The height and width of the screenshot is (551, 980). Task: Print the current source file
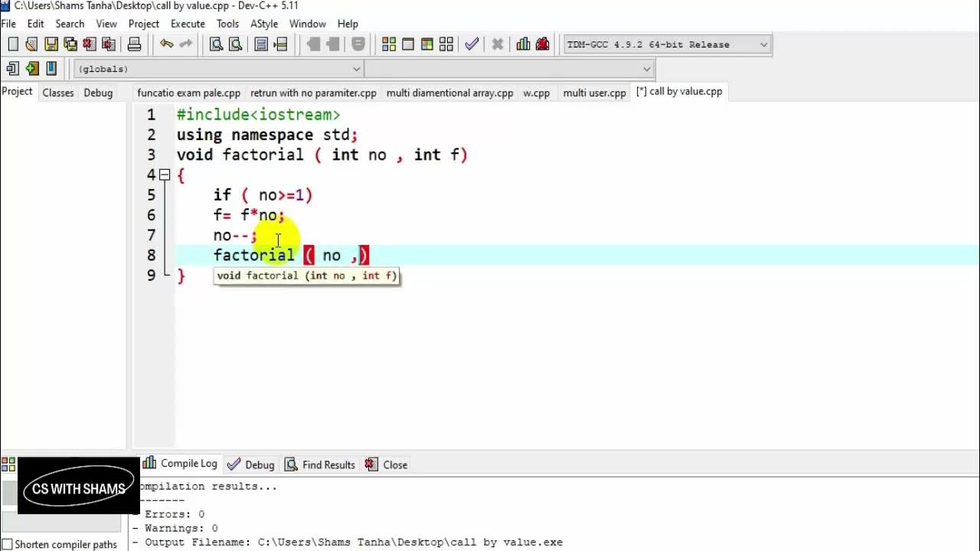click(x=134, y=44)
